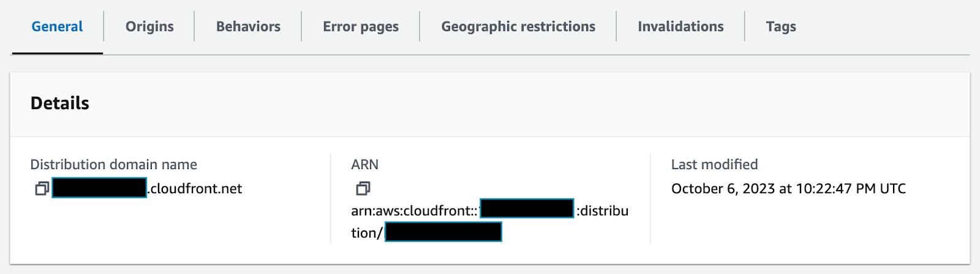Click the :distribu text in ARN
This screenshot has width=980, height=274.
pyautogui.click(x=603, y=210)
